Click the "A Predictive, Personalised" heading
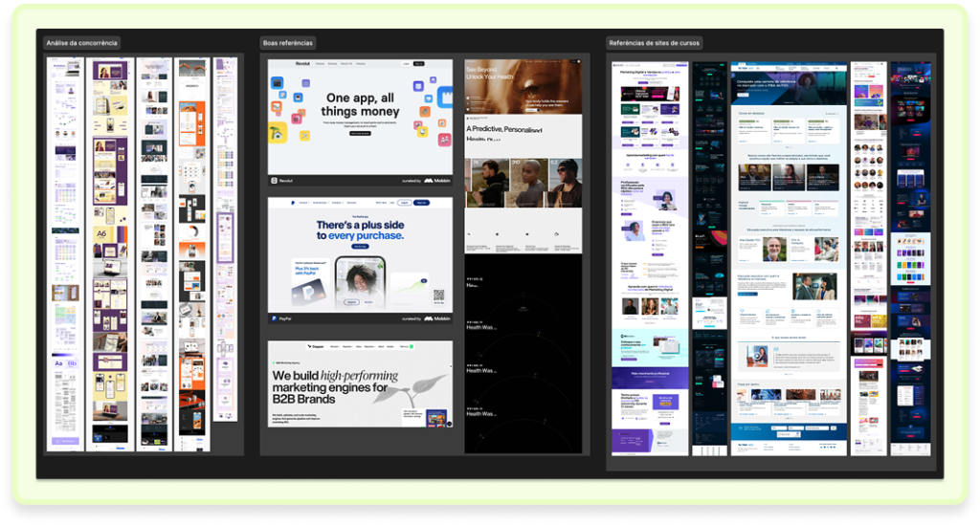The width and height of the screenshot is (980, 525). pyautogui.click(x=504, y=129)
